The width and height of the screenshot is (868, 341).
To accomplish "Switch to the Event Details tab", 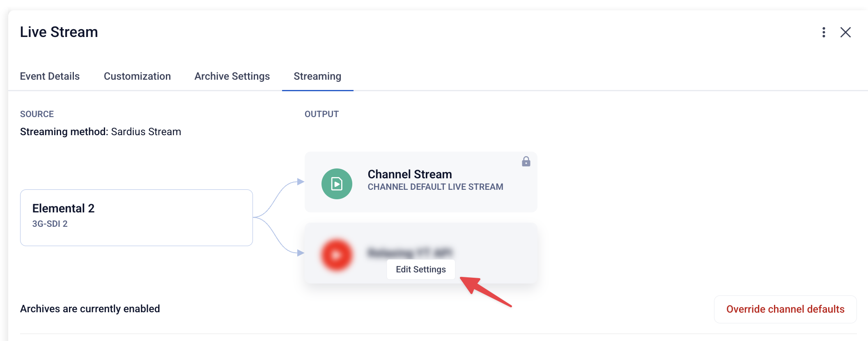I will (x=50, y=76).
